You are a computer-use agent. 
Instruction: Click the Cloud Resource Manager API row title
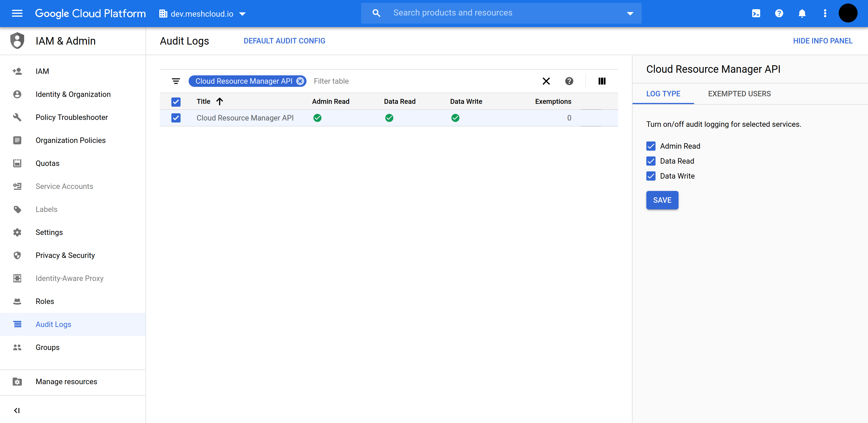click(x=245, y=118)
